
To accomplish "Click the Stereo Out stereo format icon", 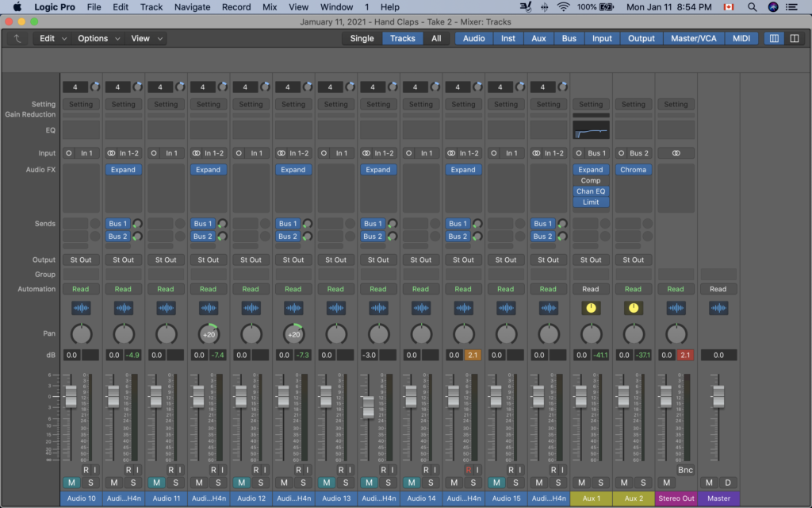I will pyautogui.click(x=676, y=153).
